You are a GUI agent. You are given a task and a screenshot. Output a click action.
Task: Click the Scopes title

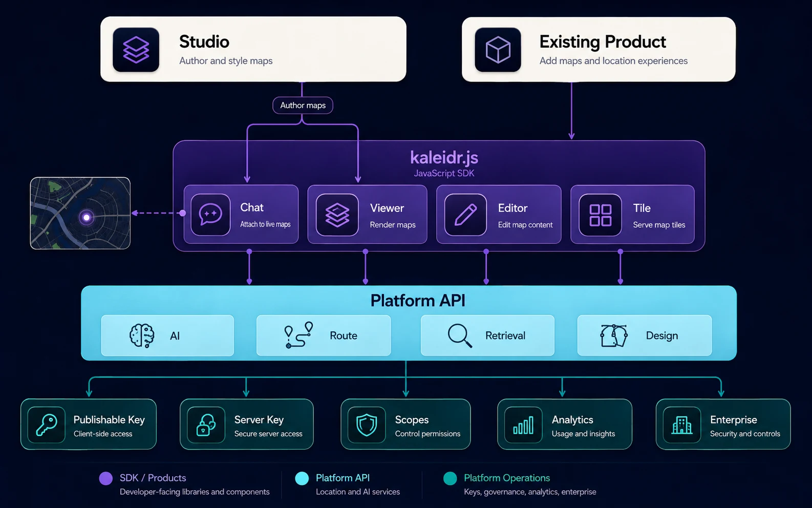tap(412, 420)
